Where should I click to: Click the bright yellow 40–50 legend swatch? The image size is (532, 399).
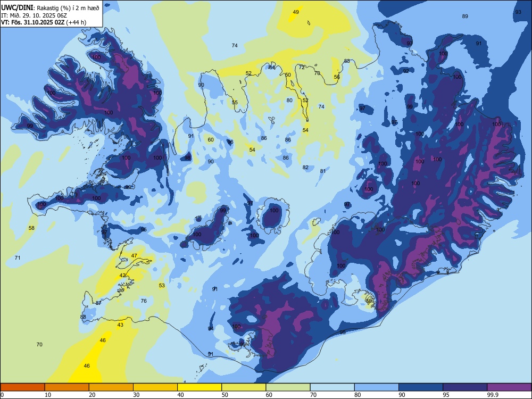199,387
